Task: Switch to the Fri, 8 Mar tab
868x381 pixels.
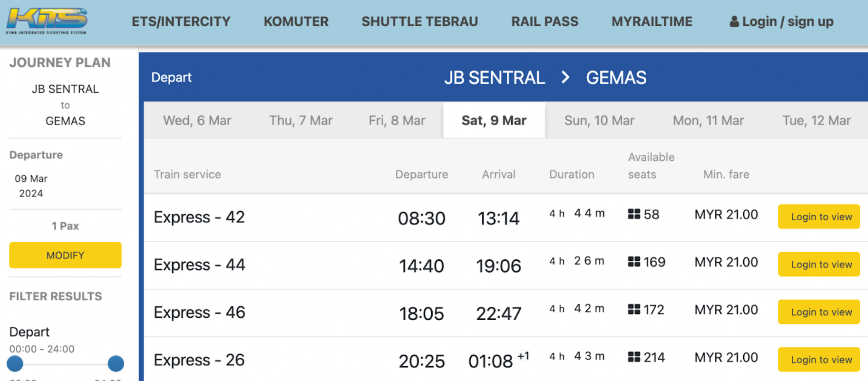Action: tap(397, 121)
